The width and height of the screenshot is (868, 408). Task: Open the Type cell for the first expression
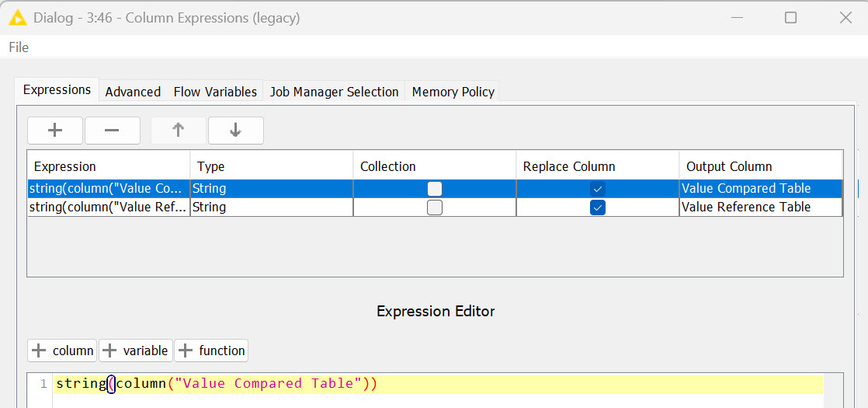point(271,189)
